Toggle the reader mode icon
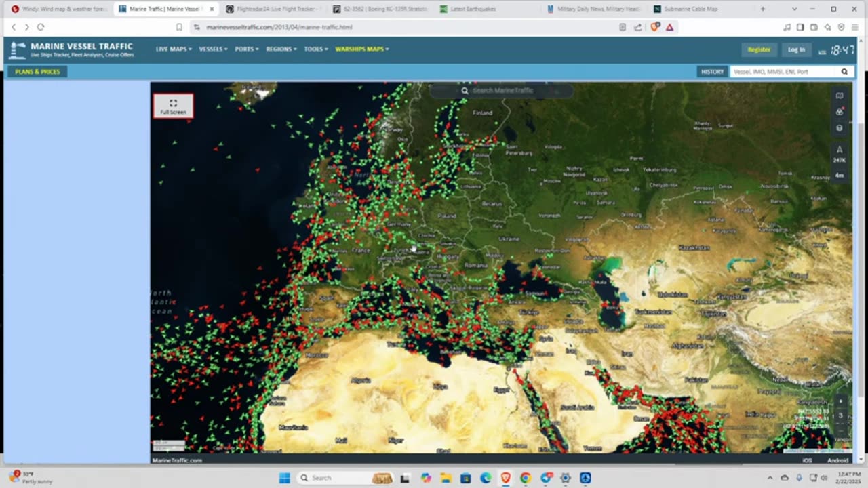 point(623,27)
